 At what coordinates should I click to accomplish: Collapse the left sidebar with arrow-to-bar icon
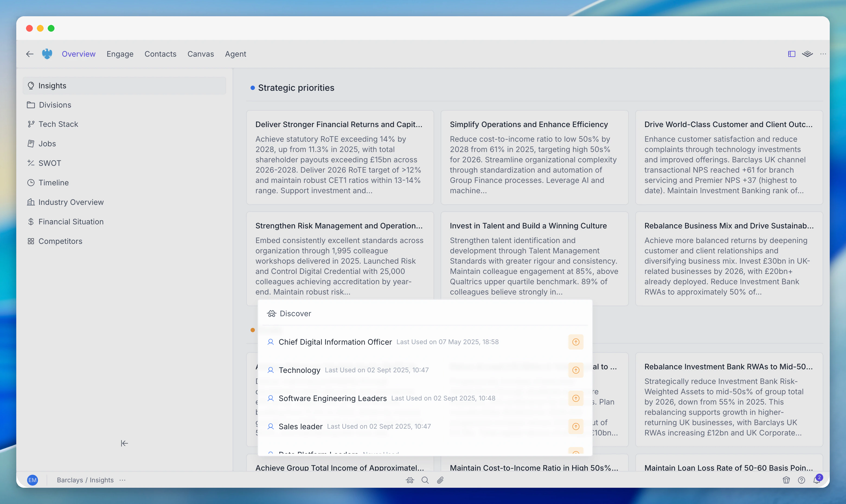point(124,443)
